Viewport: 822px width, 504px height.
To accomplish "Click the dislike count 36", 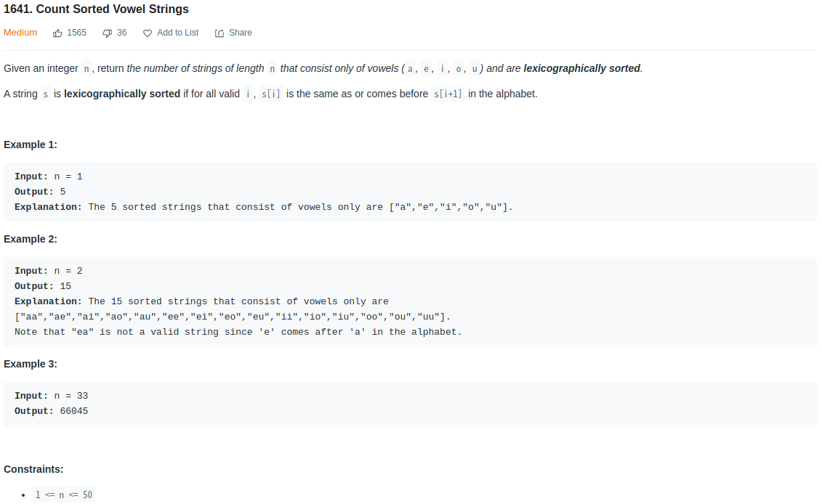I will tap(122, 33).
